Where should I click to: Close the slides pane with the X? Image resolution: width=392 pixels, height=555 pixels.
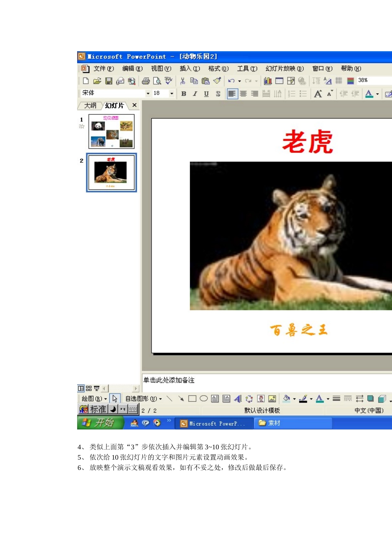point(135,105)
